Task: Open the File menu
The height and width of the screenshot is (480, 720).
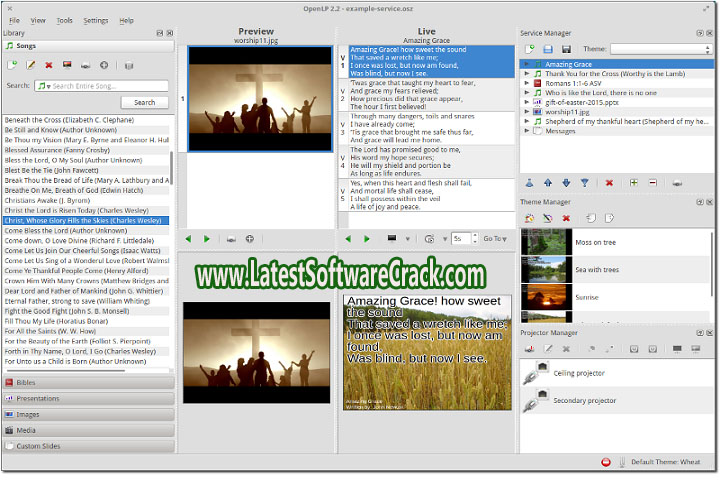Action: tap(14, 20)
